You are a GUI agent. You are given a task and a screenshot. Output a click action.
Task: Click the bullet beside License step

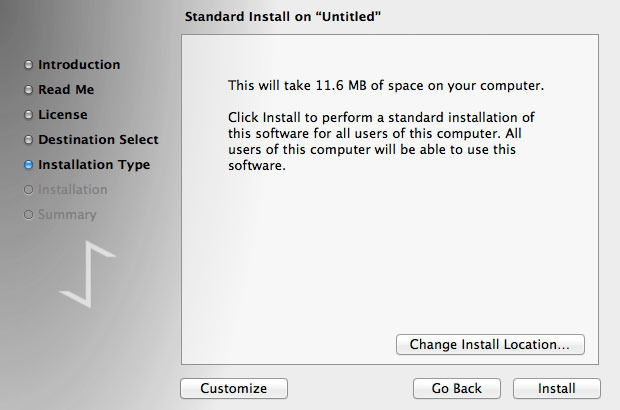[x=29, y=115]
